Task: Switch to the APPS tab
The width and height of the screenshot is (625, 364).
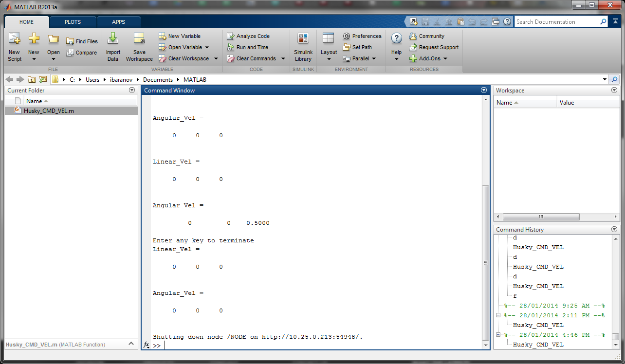Action: pyautogui.click(x=118, y=22)
